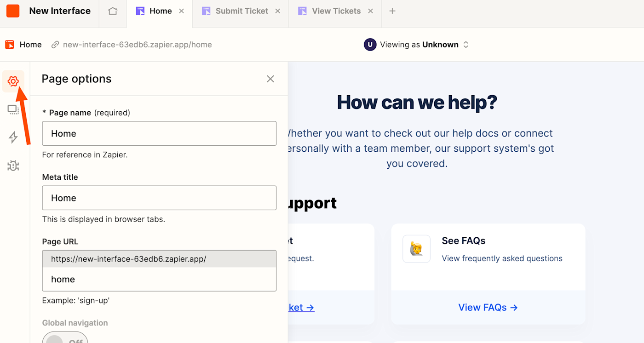
Task: Open the new-interface-63edb6.zapier.app/home link
Action: point(138,45)
